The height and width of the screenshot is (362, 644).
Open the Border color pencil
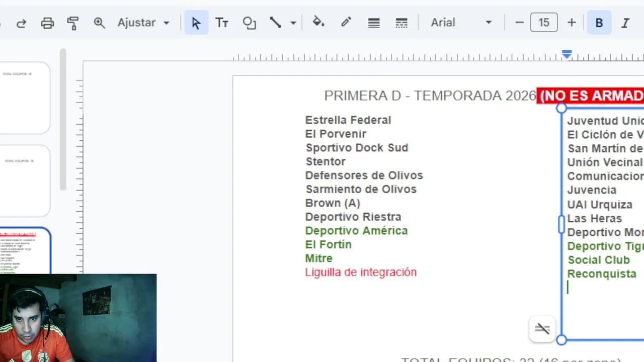346,22
